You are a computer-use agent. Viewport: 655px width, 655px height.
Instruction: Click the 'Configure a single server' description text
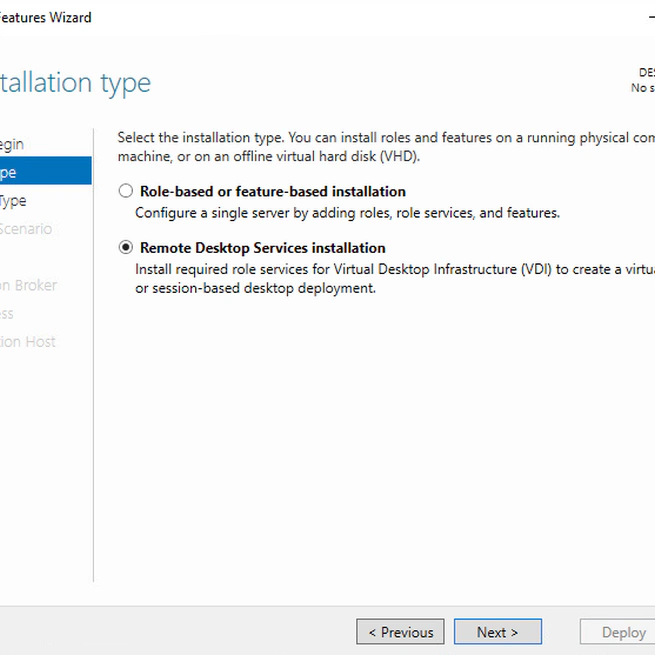pos(347,213)
